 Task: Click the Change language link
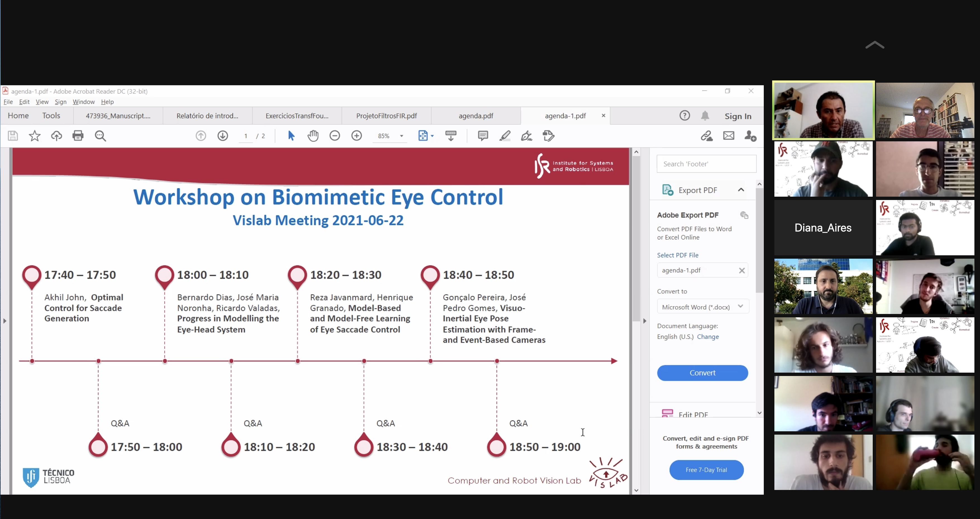[708, 336]
